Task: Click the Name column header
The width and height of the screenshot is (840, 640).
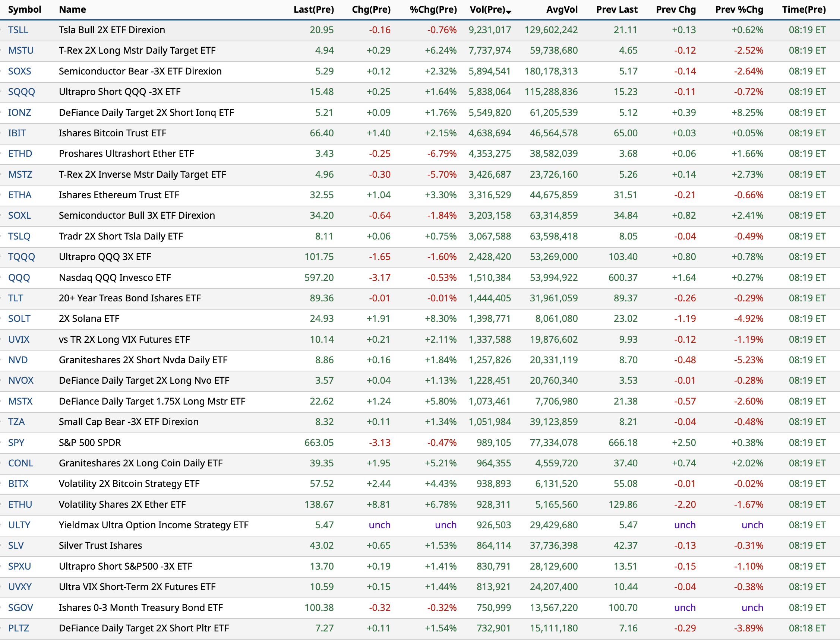Action: point(72,10)
